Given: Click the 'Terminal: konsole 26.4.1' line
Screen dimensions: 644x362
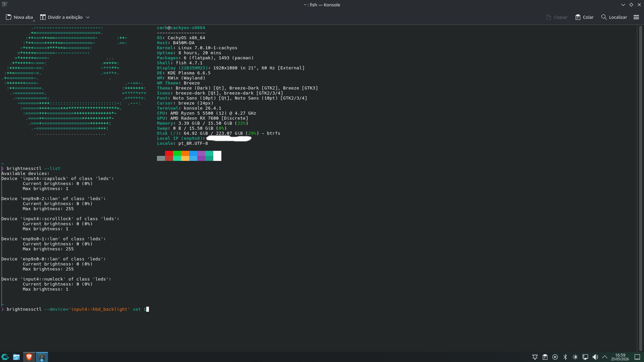Looking at the screenshot, I should [189, 108].
